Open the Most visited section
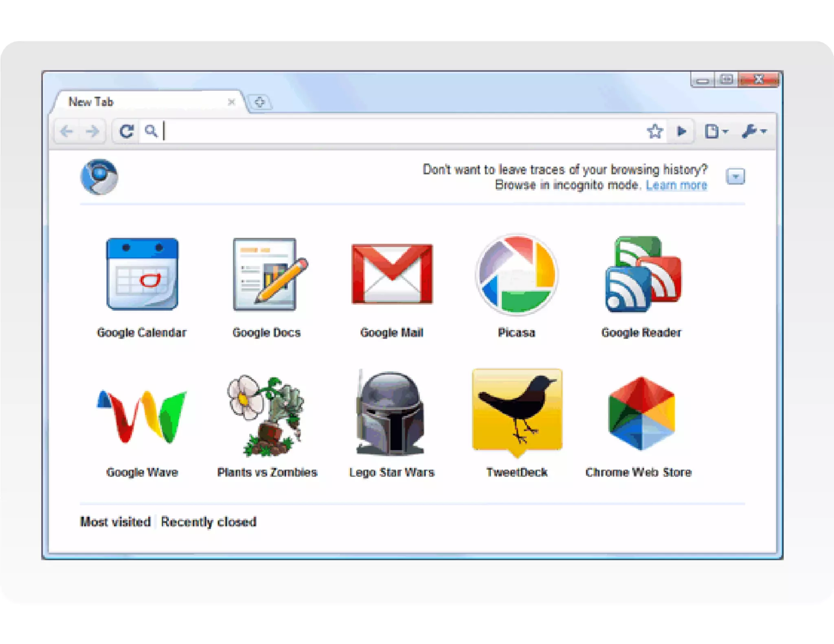This screenshot has width=834, height=644. click(x=115, y=522)
